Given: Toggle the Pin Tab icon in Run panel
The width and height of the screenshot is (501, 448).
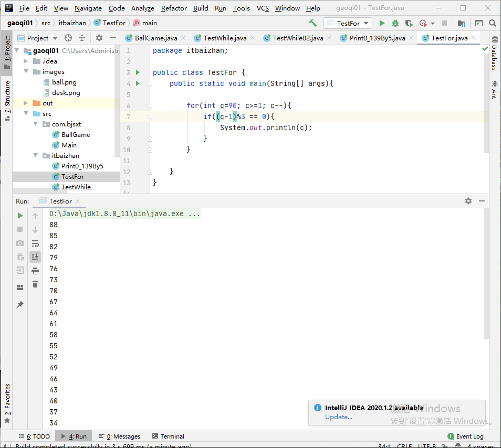Looking at the screenshot, I should coord(20,304).
